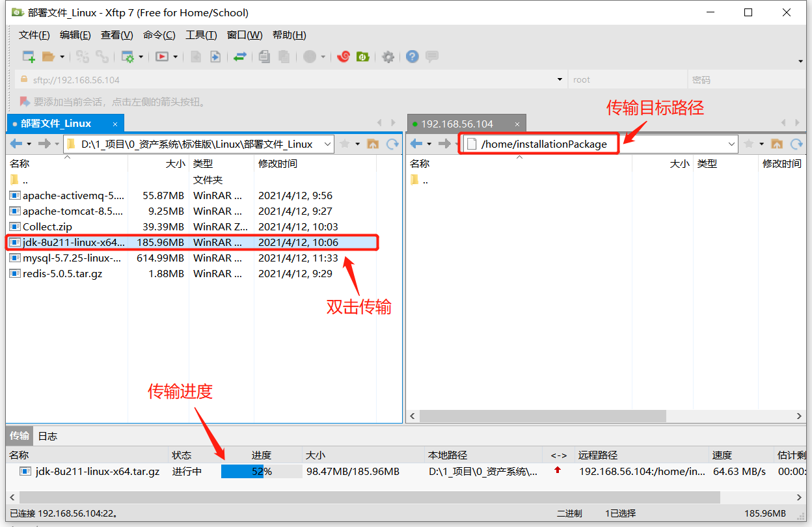Viewport: 812px width, 527px height.
Task: Click the red play transfer icon
Action: click(162, 57)
